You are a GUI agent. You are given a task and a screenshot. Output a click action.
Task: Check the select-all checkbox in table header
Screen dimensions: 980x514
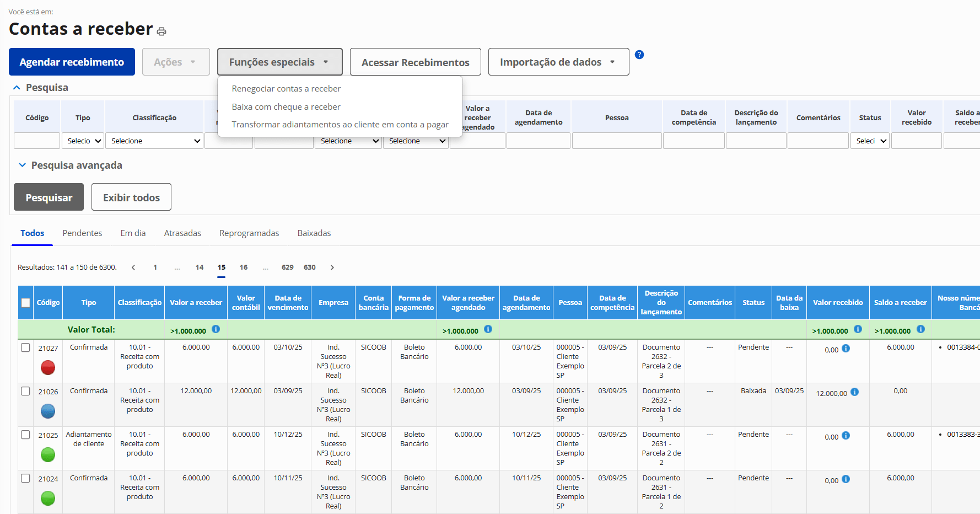tap(25, 302)
